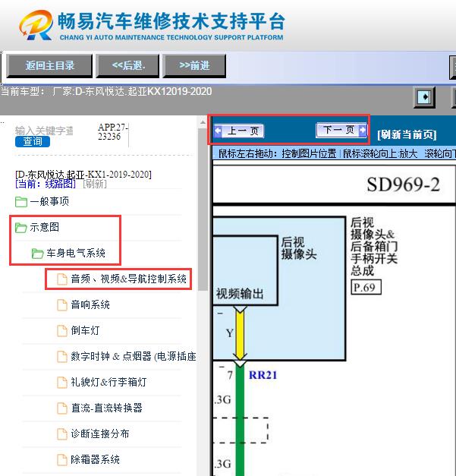Image resolution: width=456 pixels, height=476 pixels.
Task: Open 音频、视频&导航控制系统 diagram
Action: click(129, 279)
